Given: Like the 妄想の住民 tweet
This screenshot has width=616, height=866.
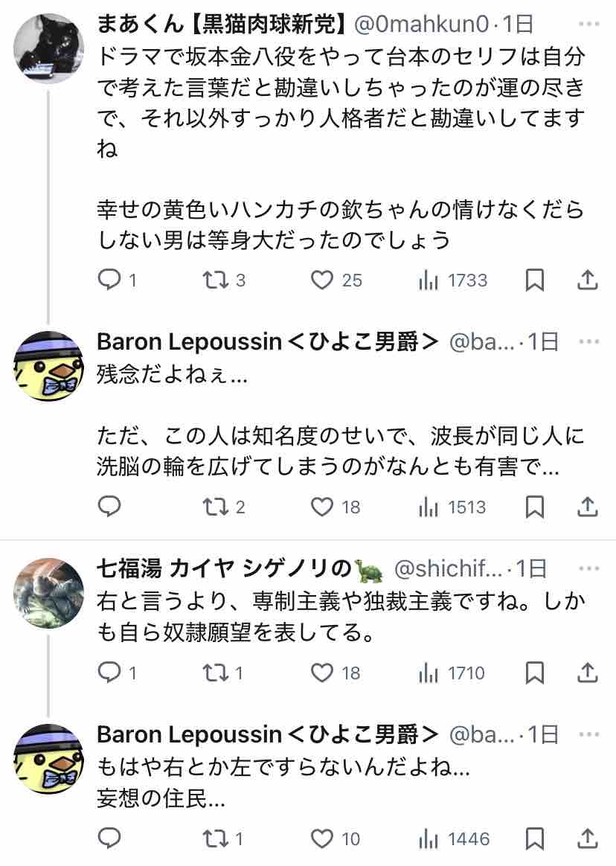Looking at the screenshot, I should 321,838.
